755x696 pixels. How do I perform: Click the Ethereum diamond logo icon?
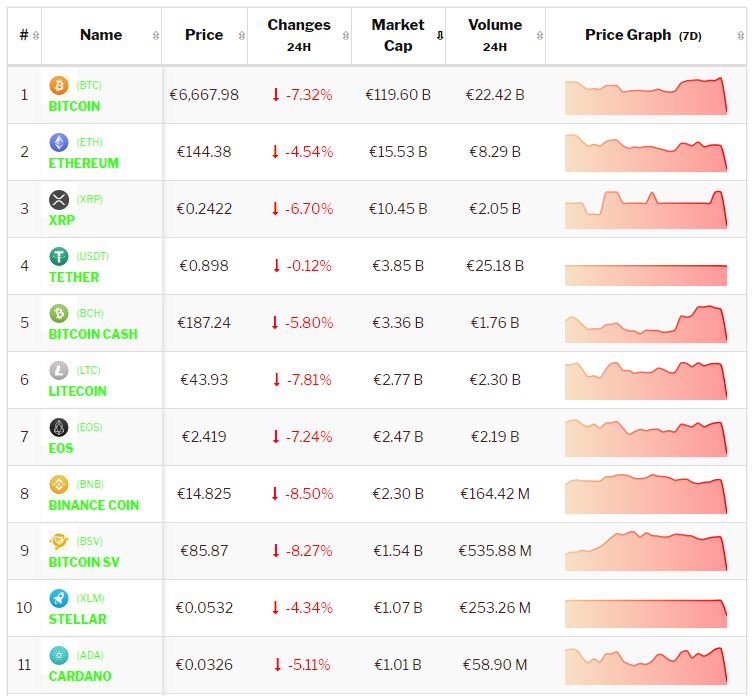pos(59,143)
